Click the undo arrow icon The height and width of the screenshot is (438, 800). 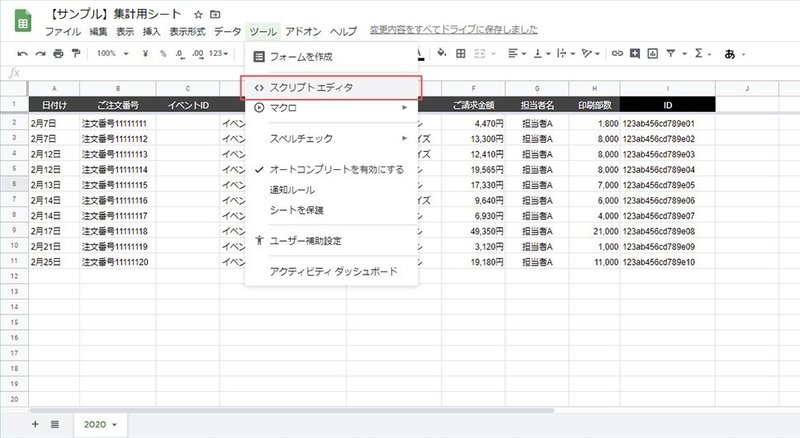22,54
